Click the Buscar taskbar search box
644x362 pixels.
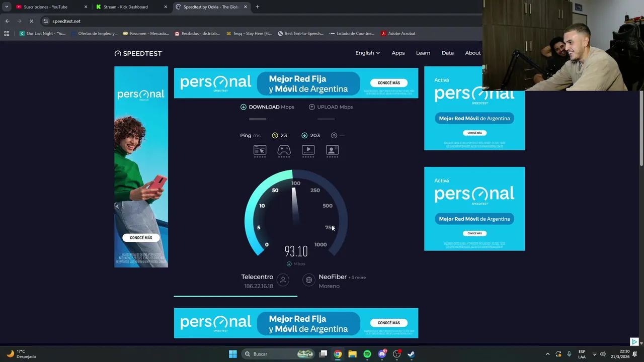(x=278, y=354)
